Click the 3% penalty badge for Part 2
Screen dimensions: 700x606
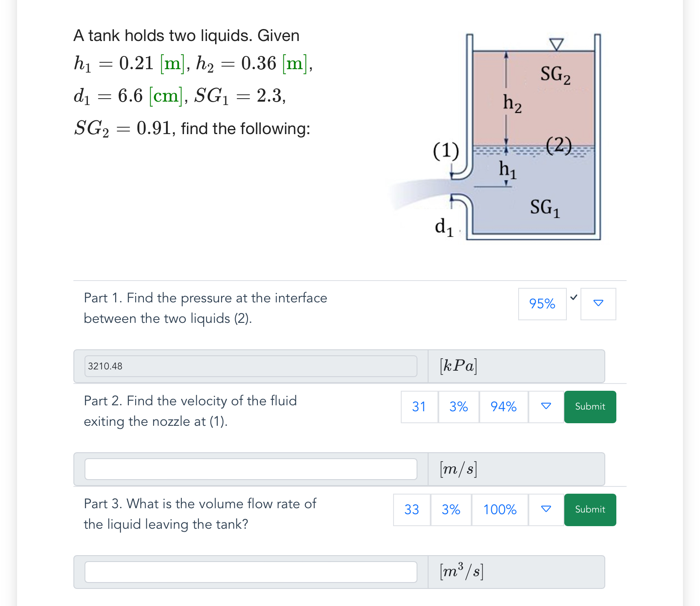458,407
